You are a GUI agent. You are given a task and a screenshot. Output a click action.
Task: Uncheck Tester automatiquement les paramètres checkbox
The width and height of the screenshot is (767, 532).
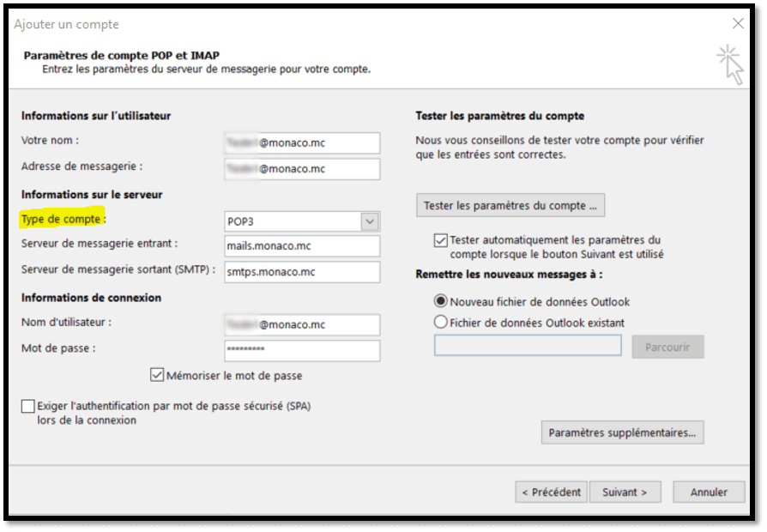pos(441,241)
